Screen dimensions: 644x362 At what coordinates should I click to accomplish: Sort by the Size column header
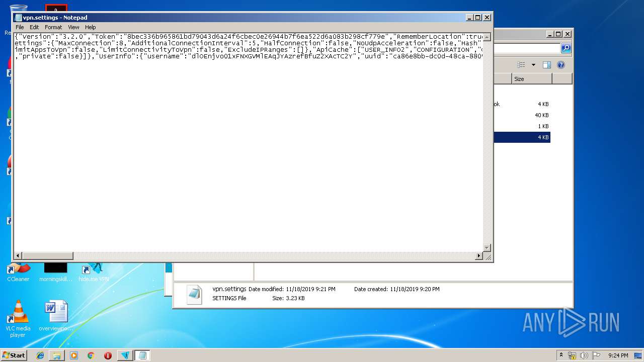click(532, 79)
